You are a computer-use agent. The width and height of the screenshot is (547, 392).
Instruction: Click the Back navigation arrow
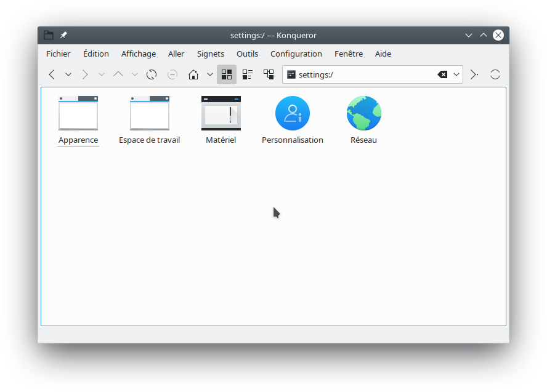(x=52, y=74)
